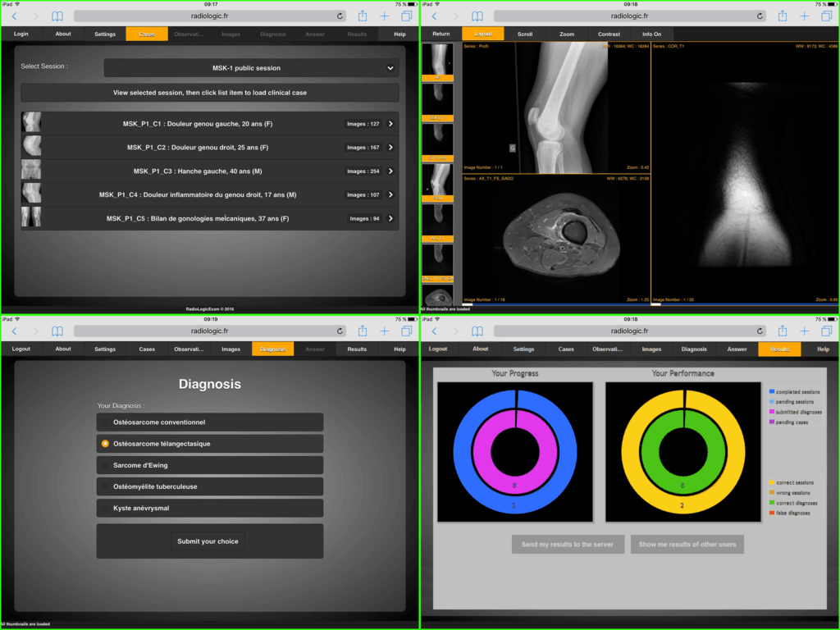Select the Scroll tab in image viewer
The image size is (840, 630).
(x=524, y=34)
